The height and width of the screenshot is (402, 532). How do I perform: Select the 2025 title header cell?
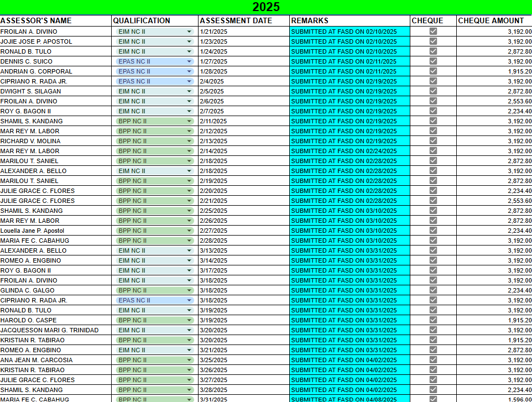[266, 7]
